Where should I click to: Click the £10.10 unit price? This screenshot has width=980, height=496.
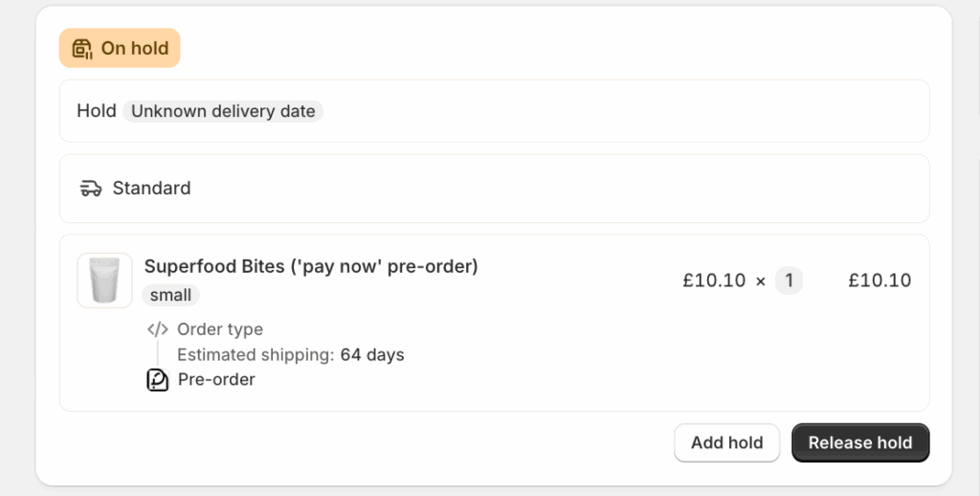coord(713,281)
